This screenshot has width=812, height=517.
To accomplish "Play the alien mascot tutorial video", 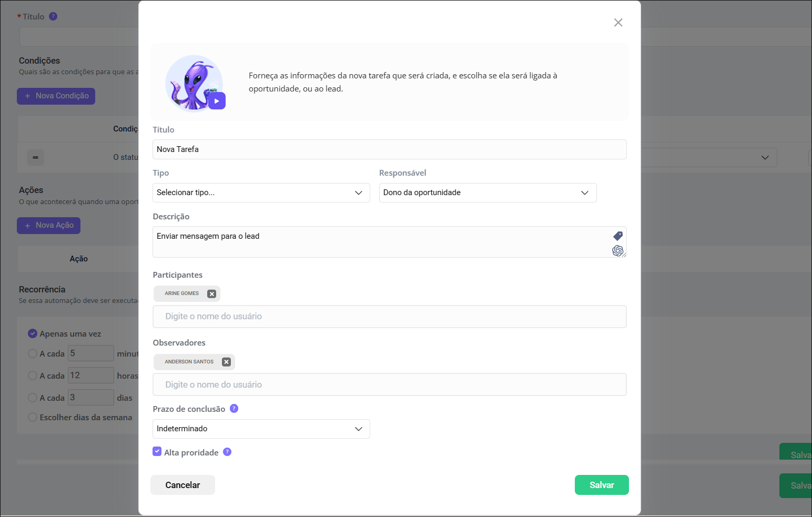I will click(217, 101).
